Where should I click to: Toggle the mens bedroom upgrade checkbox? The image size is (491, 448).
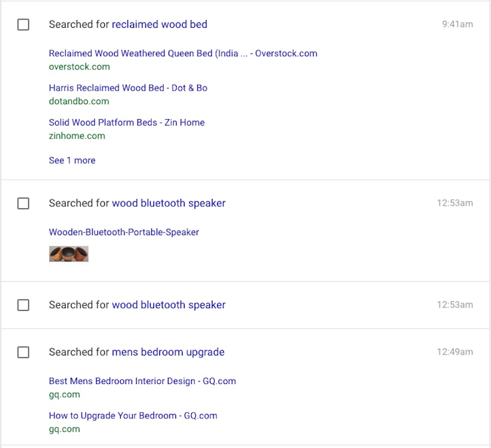pos(23,353)
